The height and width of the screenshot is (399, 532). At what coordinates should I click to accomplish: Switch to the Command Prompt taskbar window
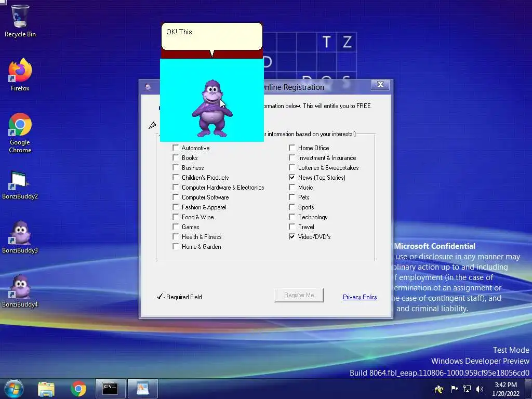coord(110,389)
